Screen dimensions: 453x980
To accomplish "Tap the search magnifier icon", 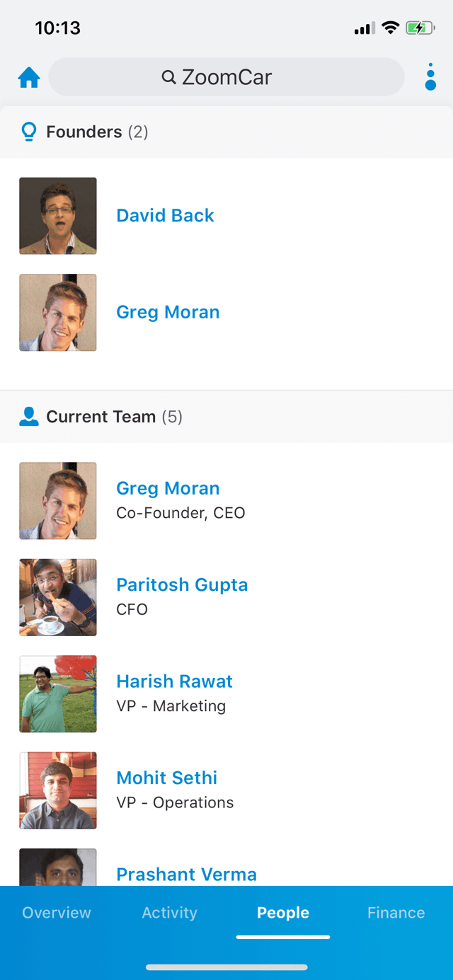I will [168, 77].
